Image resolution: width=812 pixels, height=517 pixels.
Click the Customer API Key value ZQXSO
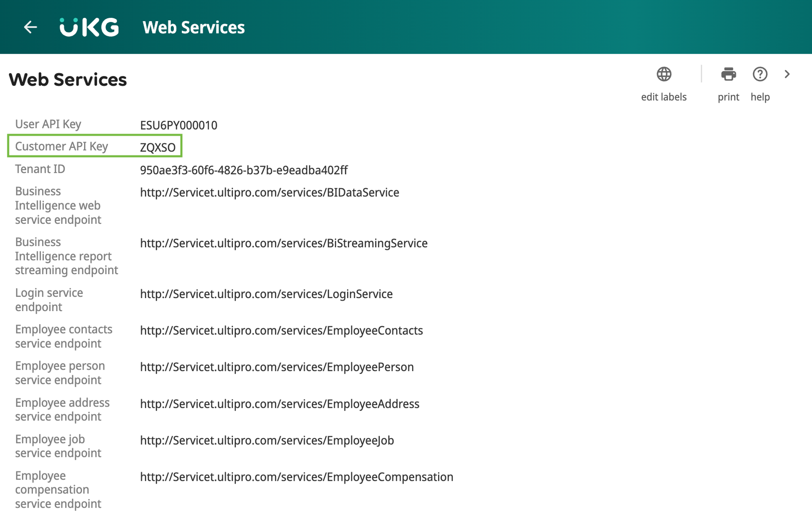pos(158,147)
